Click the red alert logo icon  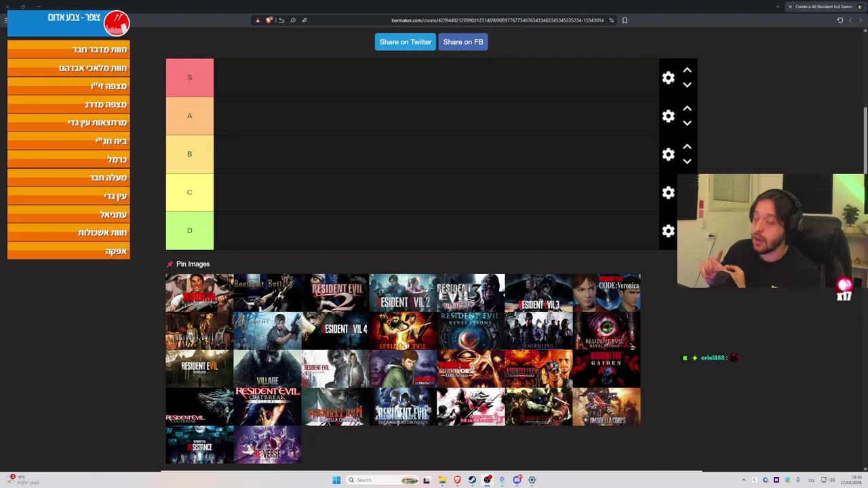(x=116, y=23)
